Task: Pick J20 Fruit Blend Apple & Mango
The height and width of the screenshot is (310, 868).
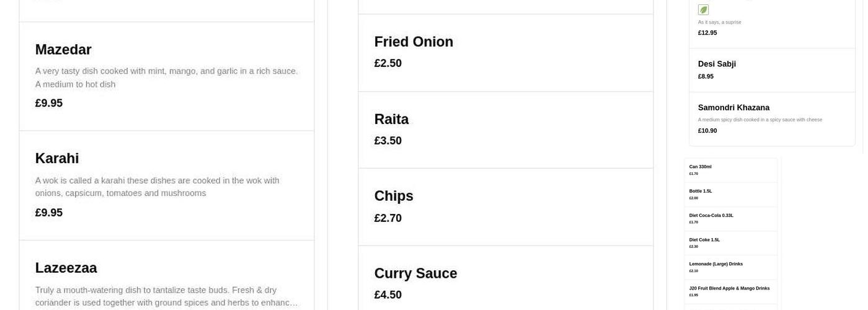Action: (x=729, y=288)
